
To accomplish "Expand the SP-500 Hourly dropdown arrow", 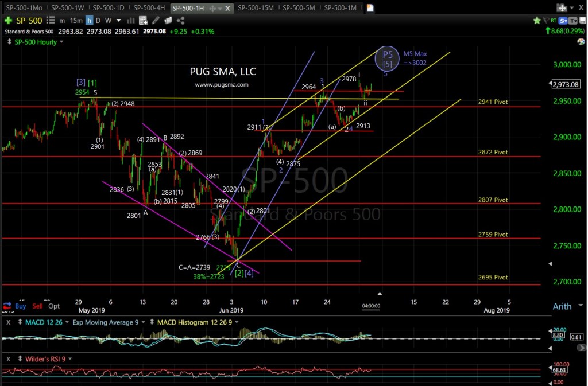I will 61,42.
